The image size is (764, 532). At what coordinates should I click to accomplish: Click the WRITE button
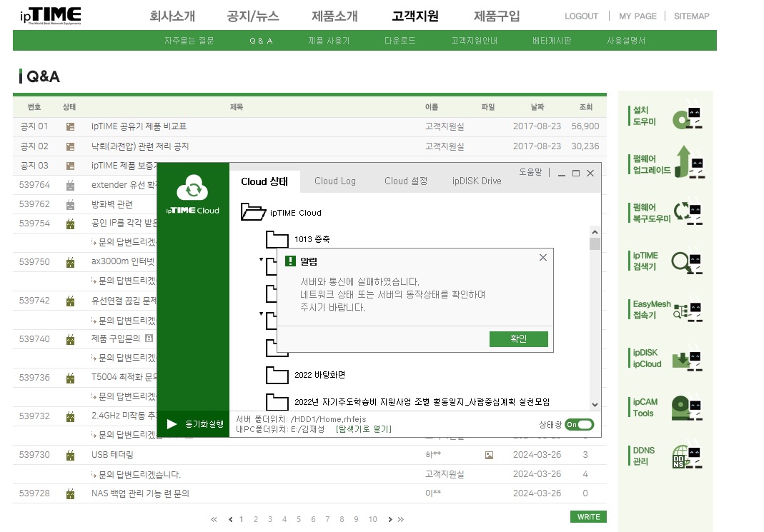588,517
